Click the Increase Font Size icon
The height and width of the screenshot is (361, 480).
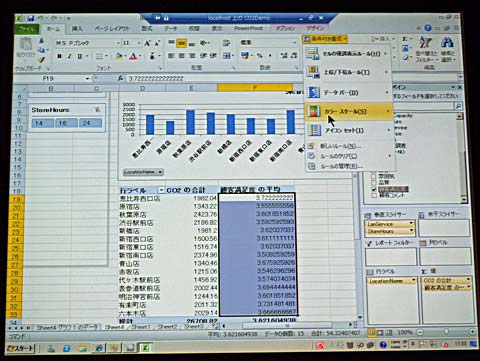(x=147, y=43)
